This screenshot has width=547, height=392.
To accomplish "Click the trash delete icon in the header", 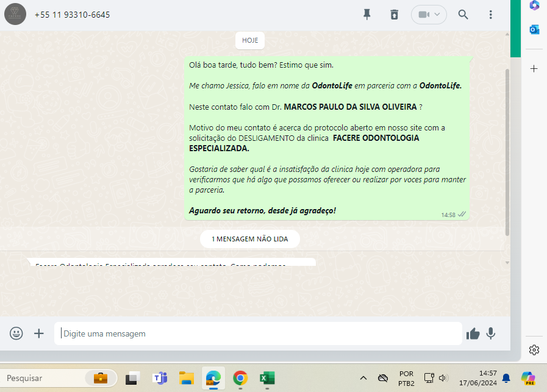I will point(394,15).
